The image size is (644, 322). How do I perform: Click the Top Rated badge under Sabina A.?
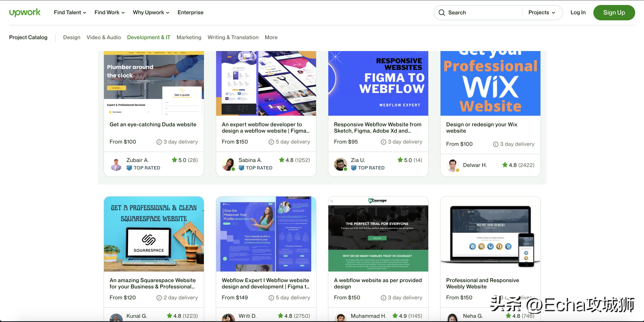coord(255,168)
